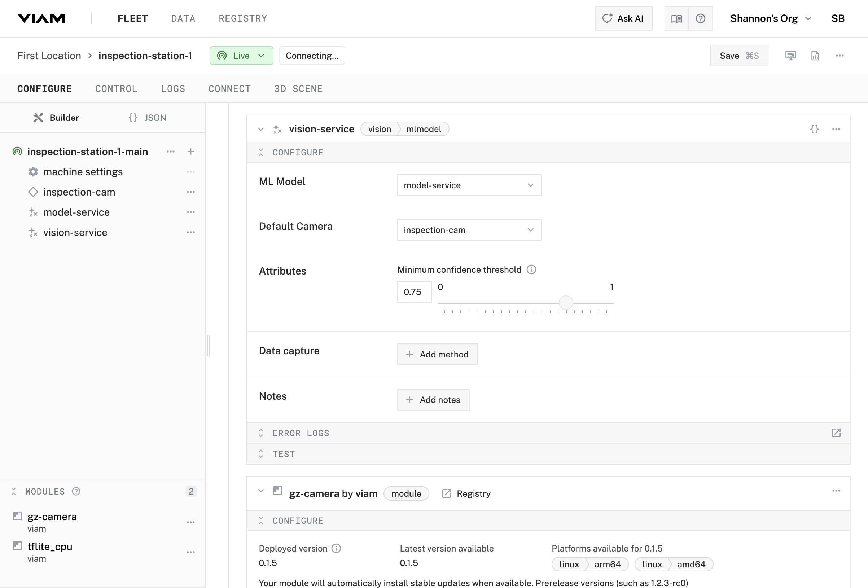Open the machine status monitor icon
This screenshot has height=588, width=868.
790,56
